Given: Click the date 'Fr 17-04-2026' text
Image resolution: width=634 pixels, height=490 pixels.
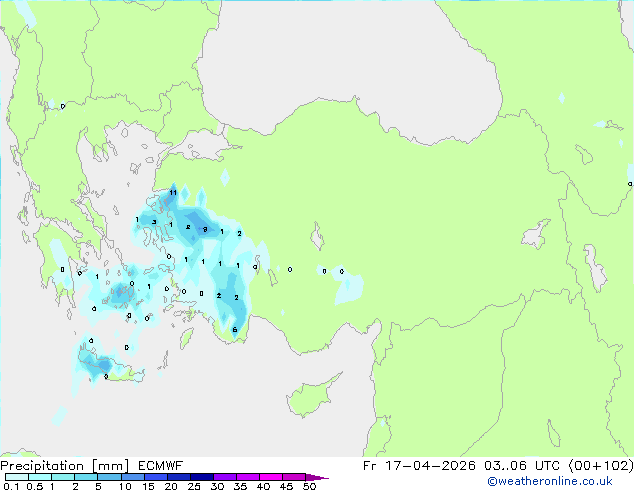Looking at the screenshot, I should click(x=419, y=466).
